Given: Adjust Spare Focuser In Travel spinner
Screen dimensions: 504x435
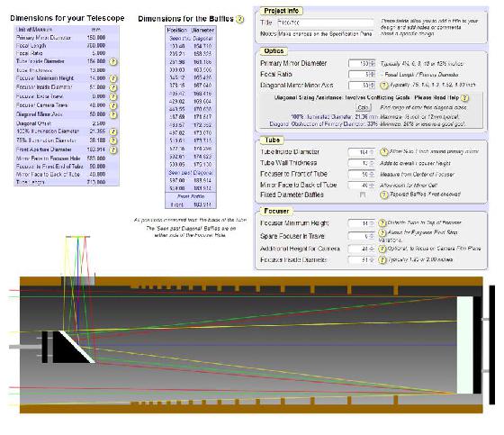Looking at the screenshot, I should pos(372,236).
